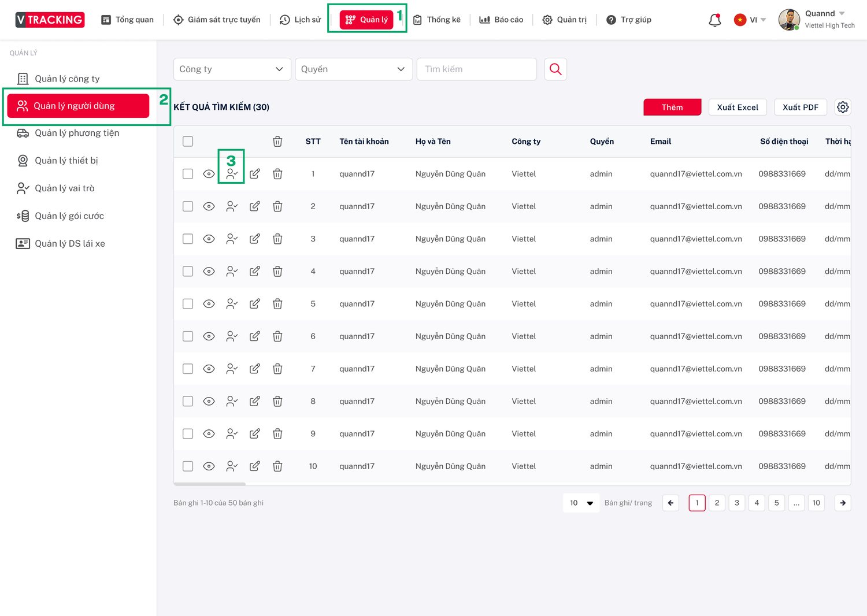
Task: Delete user in row 8
Action: pyautogui.click(x=277, y=401)
